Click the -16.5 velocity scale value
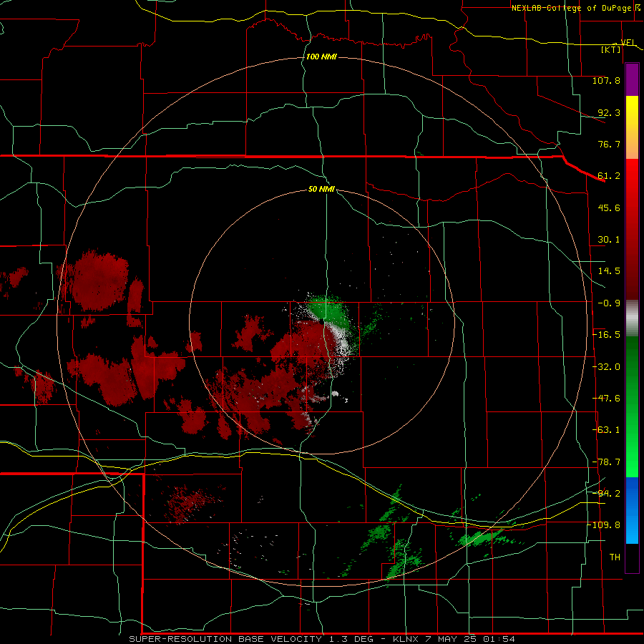The height and width of the screenshot is (644, 644). tap(606, 335)
